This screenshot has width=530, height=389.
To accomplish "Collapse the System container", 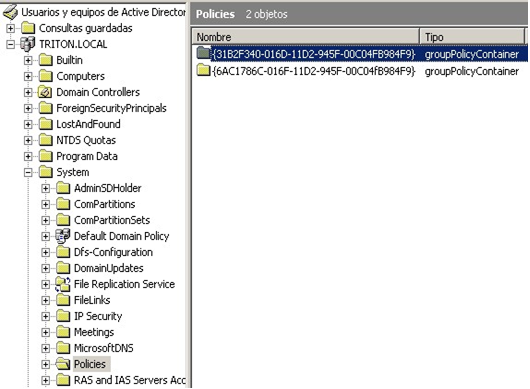I will 28,172.
